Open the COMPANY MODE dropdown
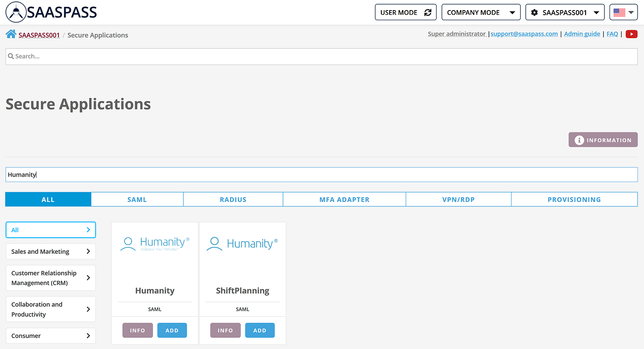 click(481, 12)
